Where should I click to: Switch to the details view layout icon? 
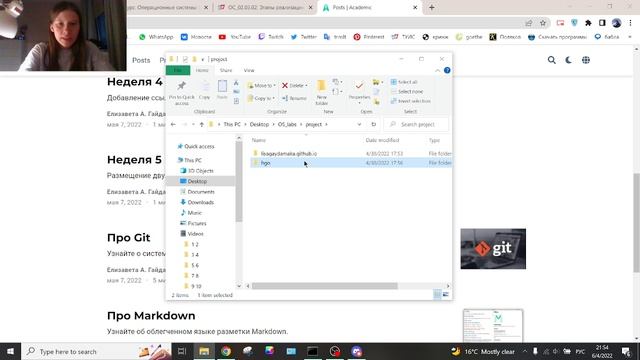[437, 294]
